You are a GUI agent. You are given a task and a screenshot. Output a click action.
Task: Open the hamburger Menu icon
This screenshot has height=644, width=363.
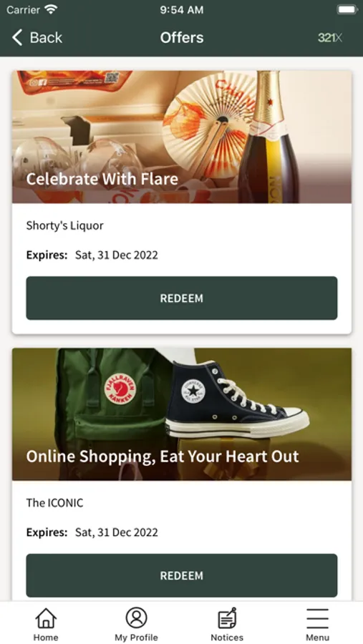click(317, 618)
